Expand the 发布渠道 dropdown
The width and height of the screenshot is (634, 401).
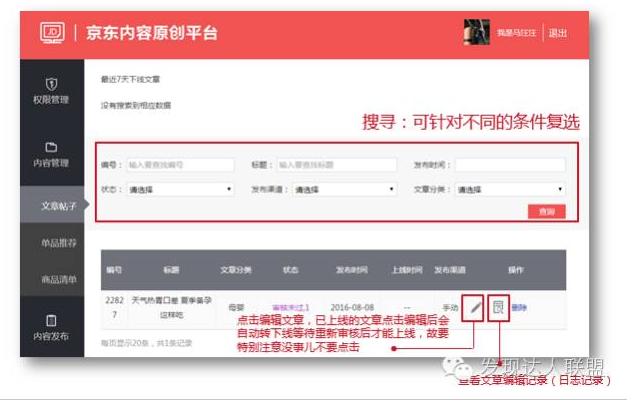(344, 189)
